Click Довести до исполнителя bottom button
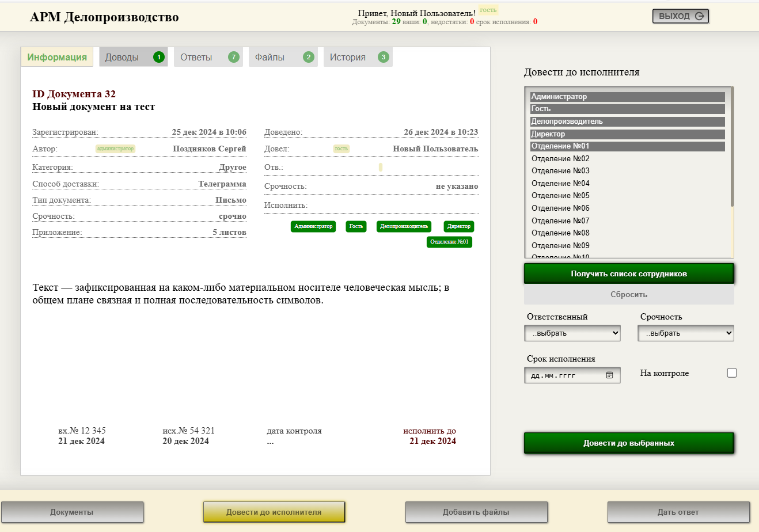Image resolution: width=759 pixels, height=532 pixels. (274, 512)
